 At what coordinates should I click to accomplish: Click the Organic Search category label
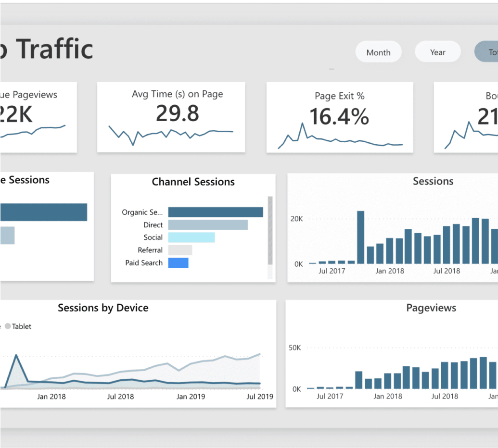pos(142,212)
